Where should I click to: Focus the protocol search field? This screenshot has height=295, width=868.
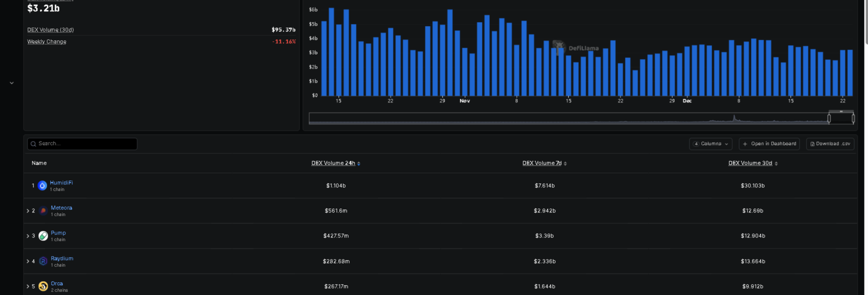82,144
